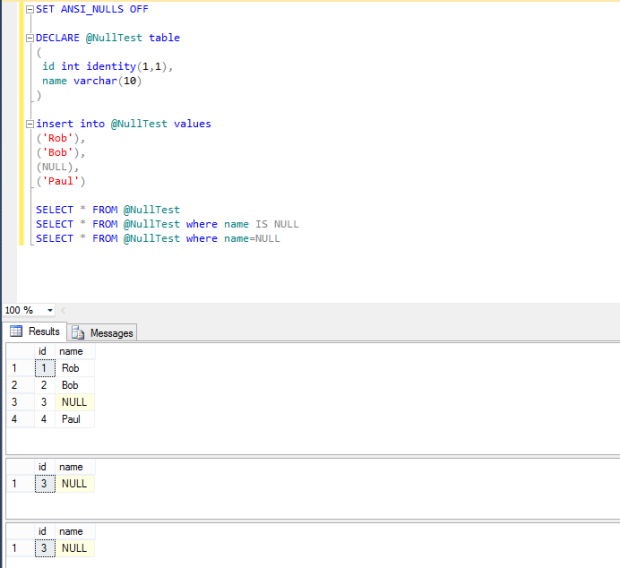Screen dimensions: 620x568
Task: Click the Results tab grid icon
Action: pyautogui.click(x=17, y=332)
